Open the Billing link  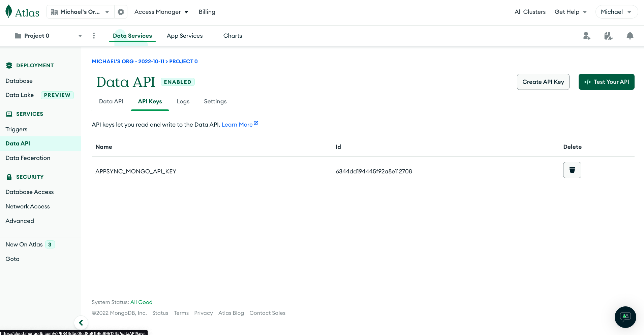(x=207, y=12)
